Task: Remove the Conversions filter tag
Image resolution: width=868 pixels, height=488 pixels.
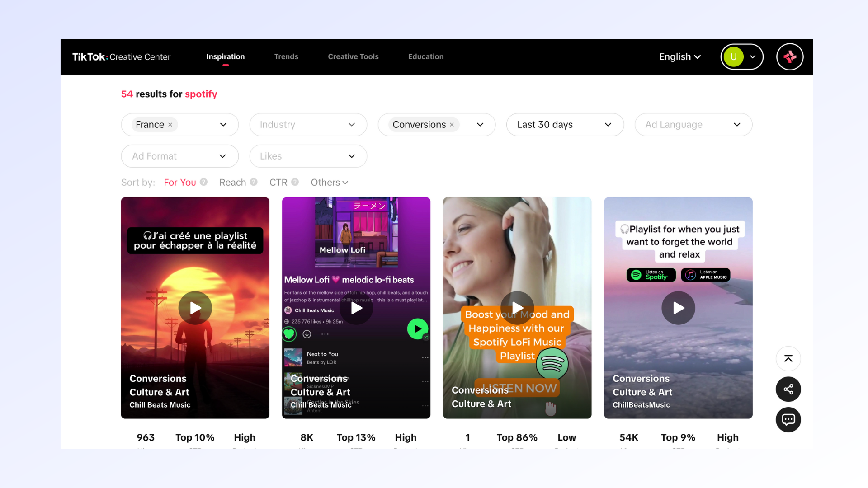Action: [452, 125]
